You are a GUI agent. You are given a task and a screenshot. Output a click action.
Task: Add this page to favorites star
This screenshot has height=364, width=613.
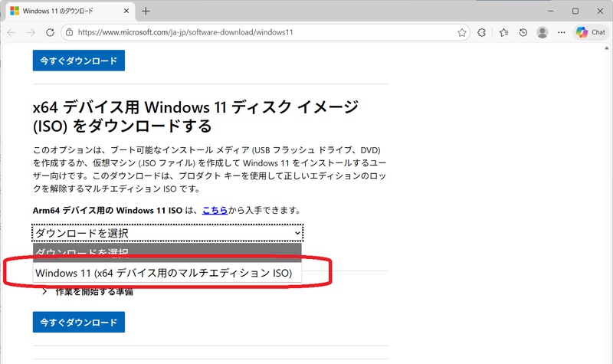tap(462, 32)
